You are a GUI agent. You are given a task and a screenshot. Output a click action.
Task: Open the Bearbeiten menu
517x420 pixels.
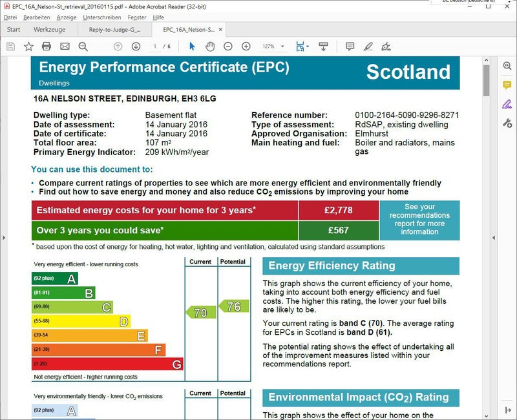[36, 17]
